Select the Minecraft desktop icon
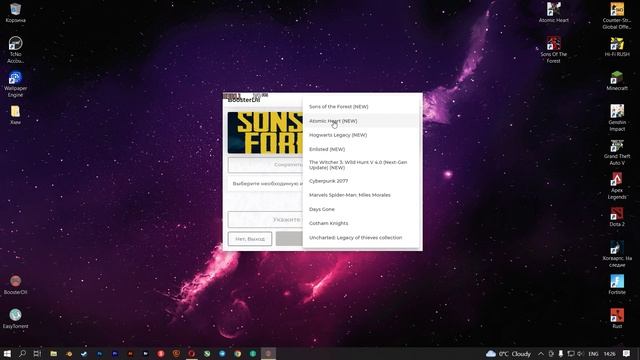Screen dimensions: 640x360 tap(617, 80)
